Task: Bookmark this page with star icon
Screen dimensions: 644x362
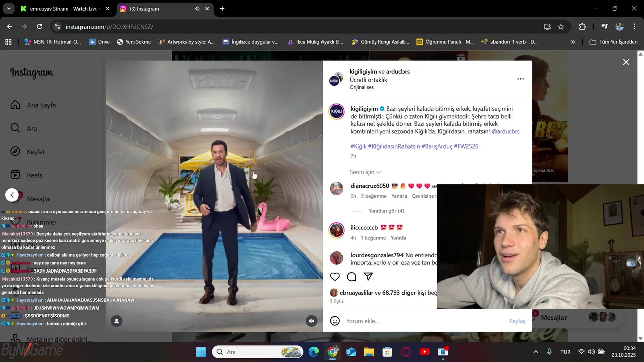Action: [x=561, y=27]
